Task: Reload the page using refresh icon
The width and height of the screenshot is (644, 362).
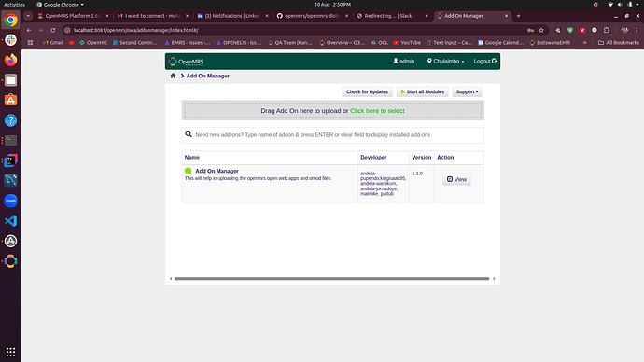Action: [x=53, y=30]
